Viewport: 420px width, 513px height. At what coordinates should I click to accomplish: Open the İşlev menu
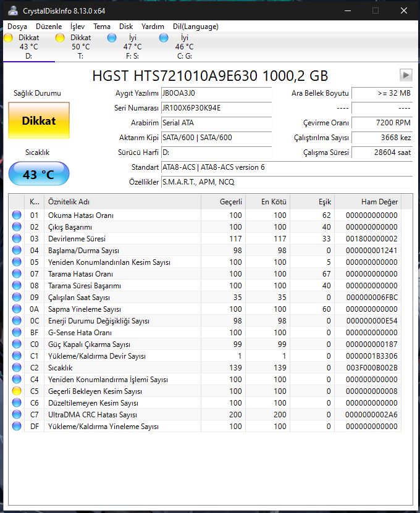point(78,27)
